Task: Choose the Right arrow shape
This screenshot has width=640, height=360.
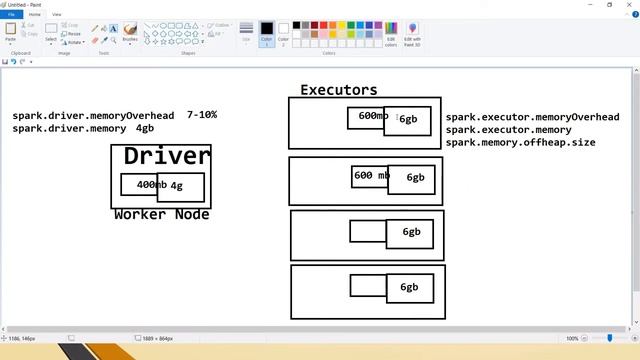Action: 179,34
